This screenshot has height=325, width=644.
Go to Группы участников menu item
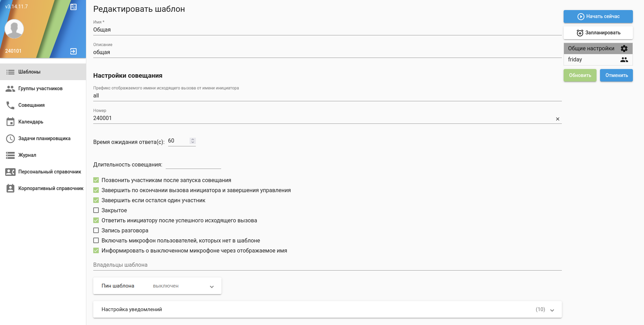pyautogui.click(x=40, y=88)
